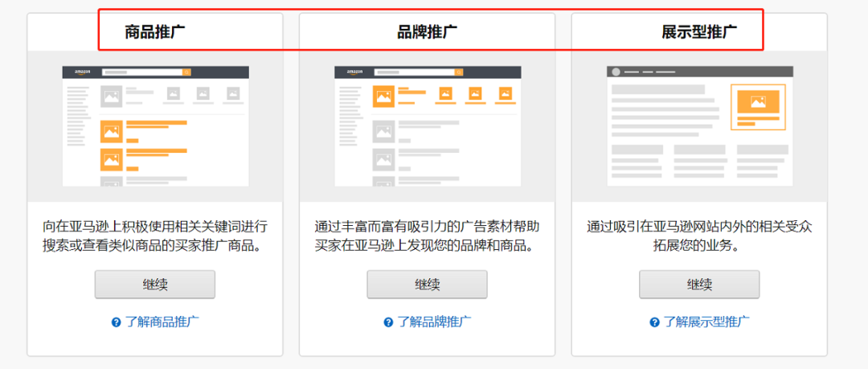The image size is (868, 369).
Task: Select the 品牌推广 preview illustration
Action: point(428,126)
